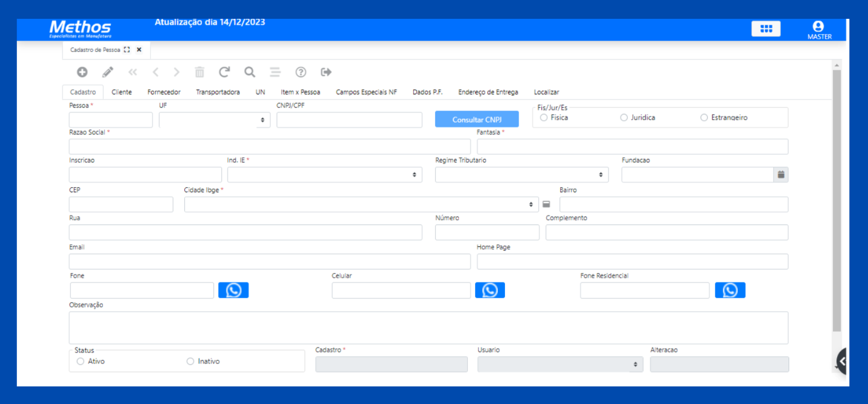The image size is (868, 404).
Task: Set status to Inativo
Action: [190, 362]
